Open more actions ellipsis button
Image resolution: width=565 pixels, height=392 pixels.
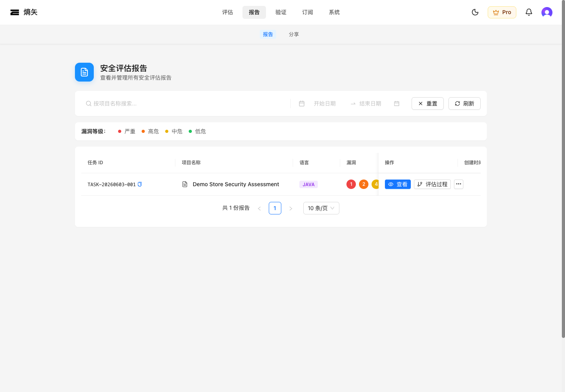(x=459, y=184)
